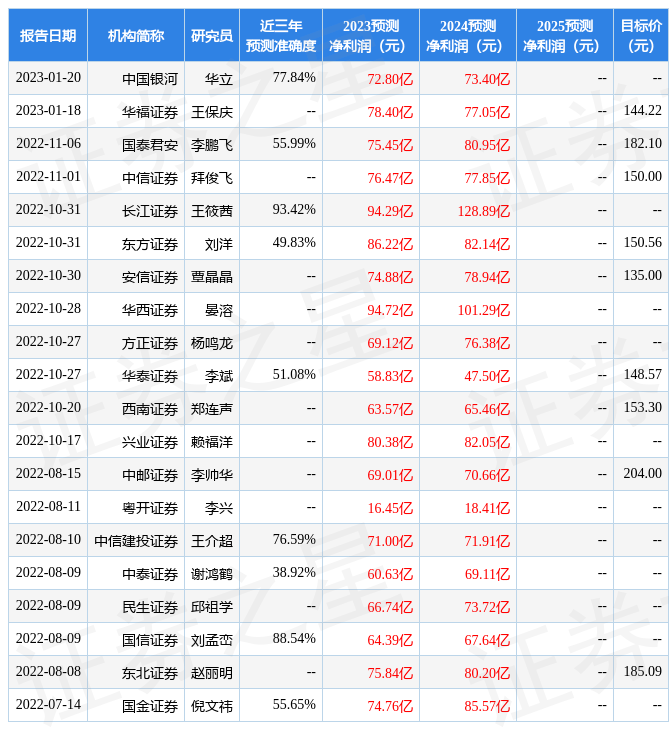Select the 中信证券 institution cell

pyautogui.click(x=136, y=177)
